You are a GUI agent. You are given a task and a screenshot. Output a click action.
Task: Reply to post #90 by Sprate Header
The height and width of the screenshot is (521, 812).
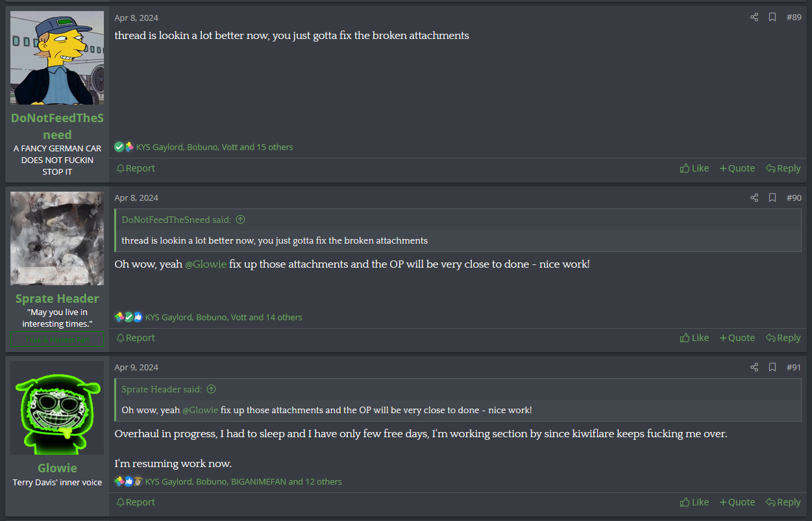coord(783,338)
